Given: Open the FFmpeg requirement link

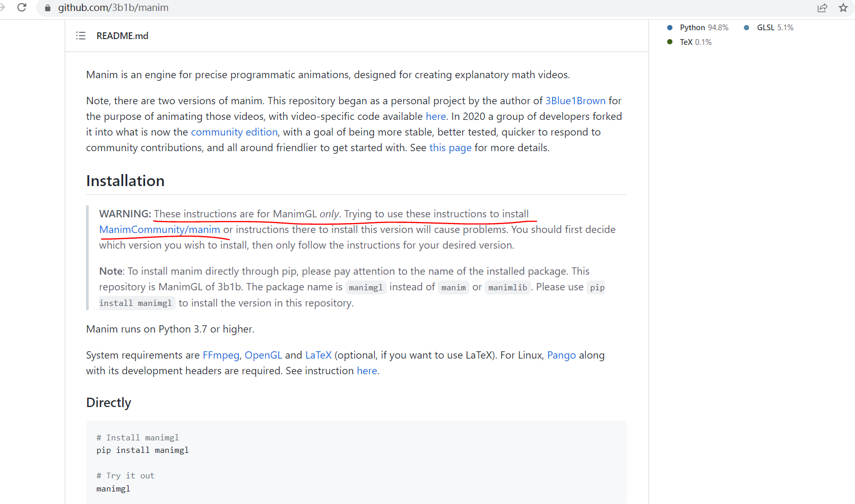Looking at the screenshot, I should [221, 355].
